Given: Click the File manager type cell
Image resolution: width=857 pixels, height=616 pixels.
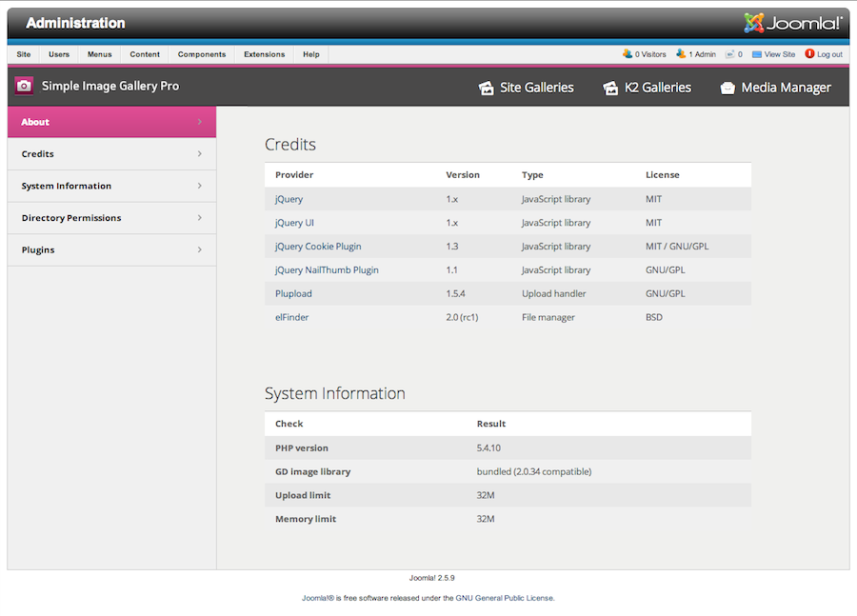Looking at the screenshot, I should 548,317.
